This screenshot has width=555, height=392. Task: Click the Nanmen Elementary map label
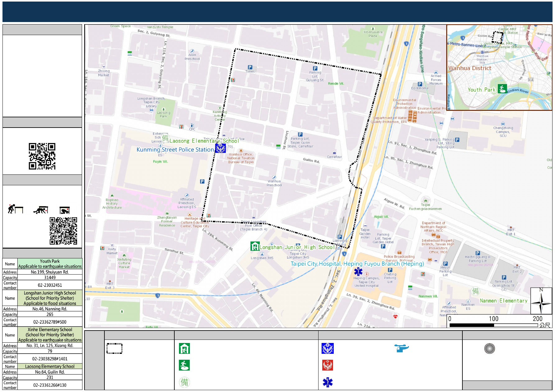coord(503,301)
